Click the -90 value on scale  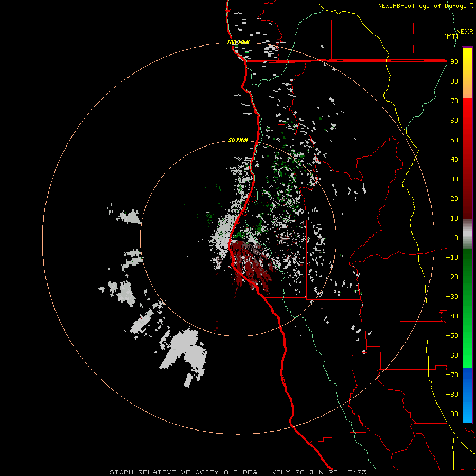(452, 414)
